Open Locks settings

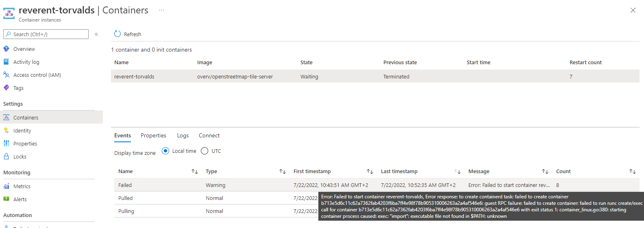click(20, 156)
